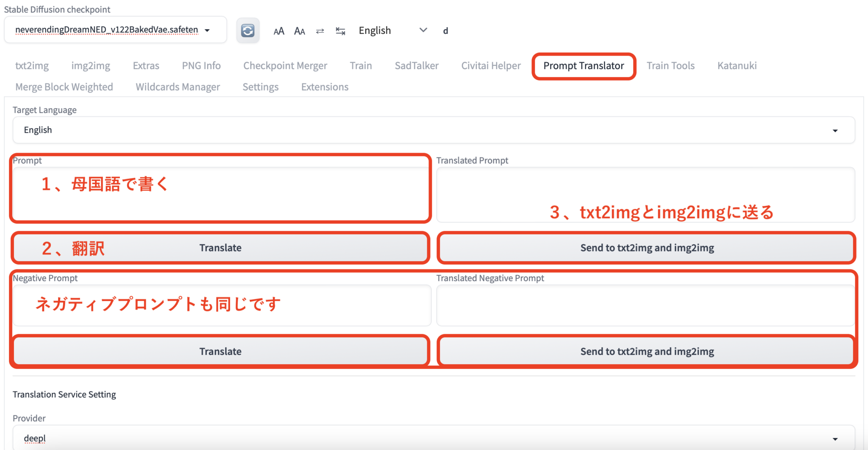Click the smaller Aa font size icon

(300, 31)
